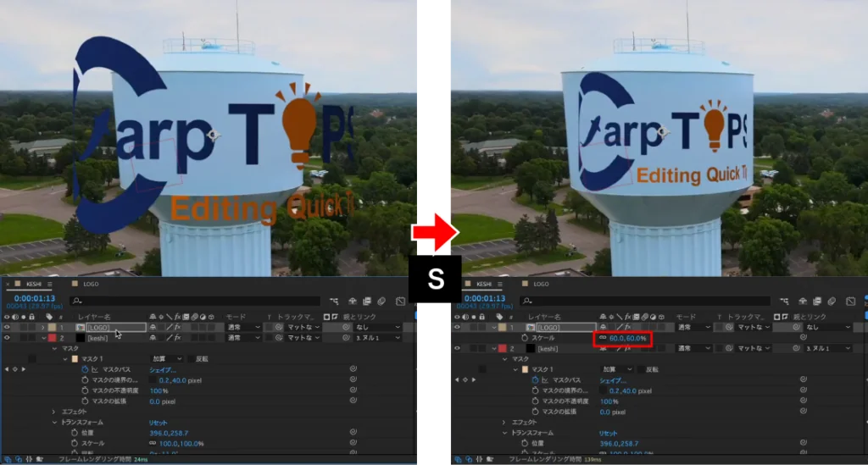Click マスクパス stopwatch in left screenshot
The image size is (868, 465).
pos(85,369)
